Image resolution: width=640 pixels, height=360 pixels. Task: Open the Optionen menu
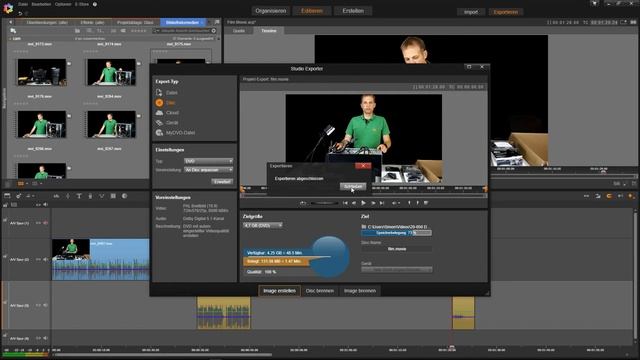[63, 4]
